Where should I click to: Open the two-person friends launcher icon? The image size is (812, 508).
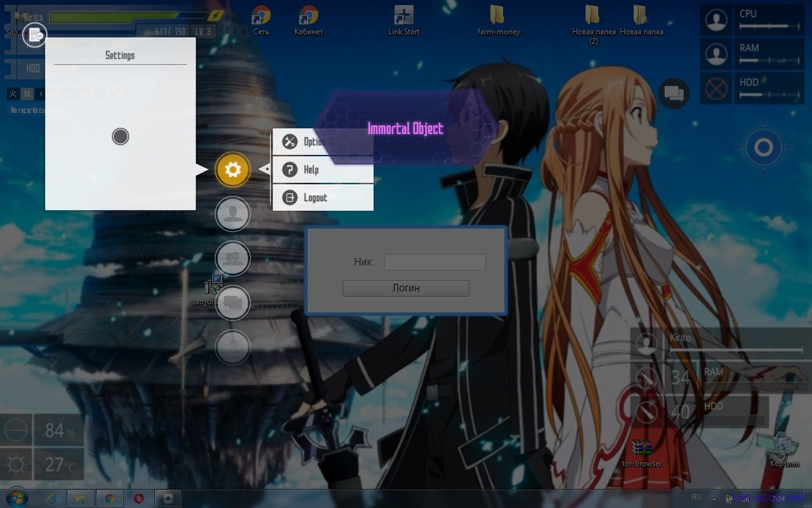coord(233,258)
